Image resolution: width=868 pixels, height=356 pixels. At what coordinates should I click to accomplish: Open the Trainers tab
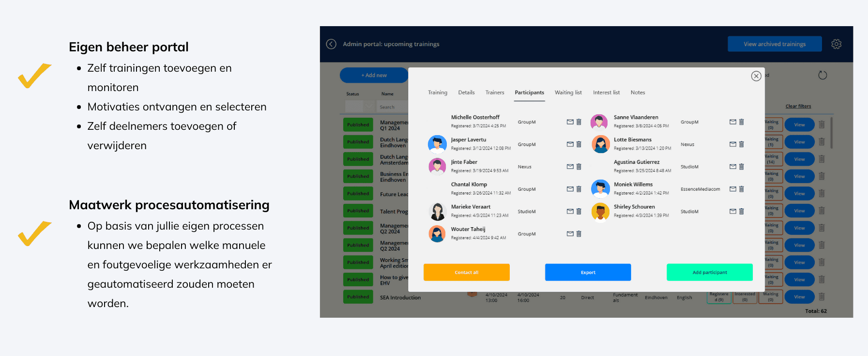click(x=494, y=93)
